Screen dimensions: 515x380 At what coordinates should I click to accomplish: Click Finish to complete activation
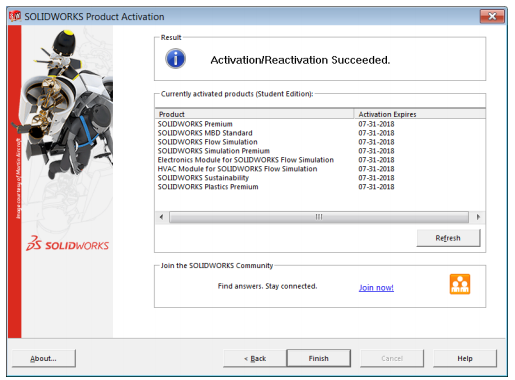[318, 358]
